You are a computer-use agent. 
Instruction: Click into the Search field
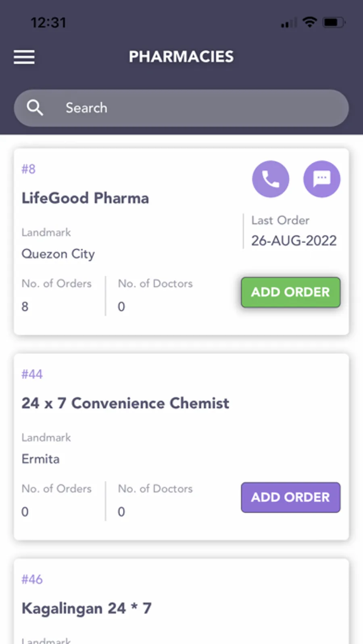[194, 108]
